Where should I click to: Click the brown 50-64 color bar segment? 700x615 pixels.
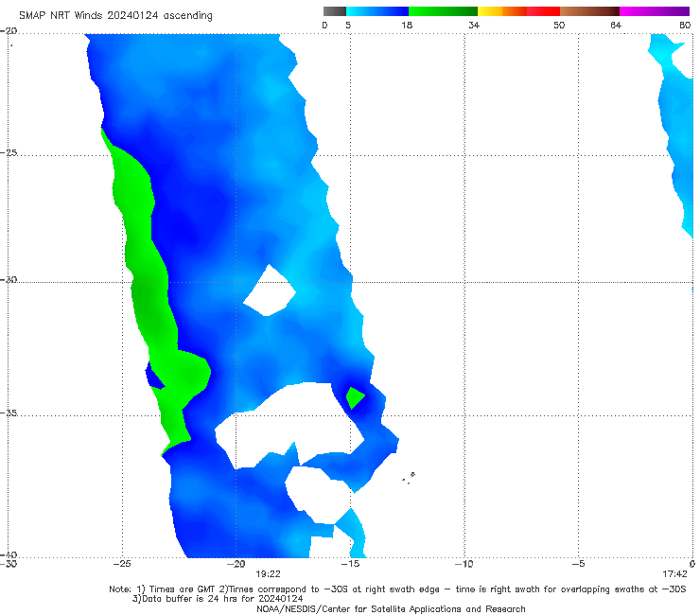[x=589, y=11]
